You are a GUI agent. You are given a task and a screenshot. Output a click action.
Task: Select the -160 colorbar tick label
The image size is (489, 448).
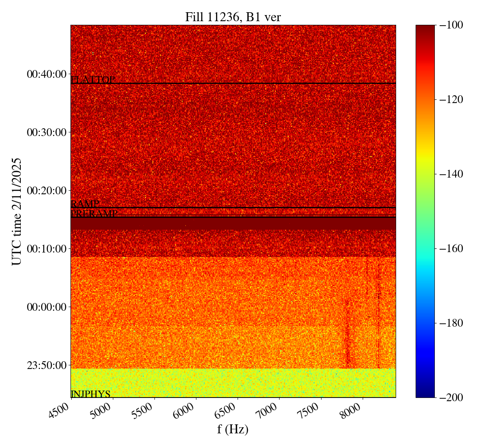pyautogui.click(x=449, y=248)
